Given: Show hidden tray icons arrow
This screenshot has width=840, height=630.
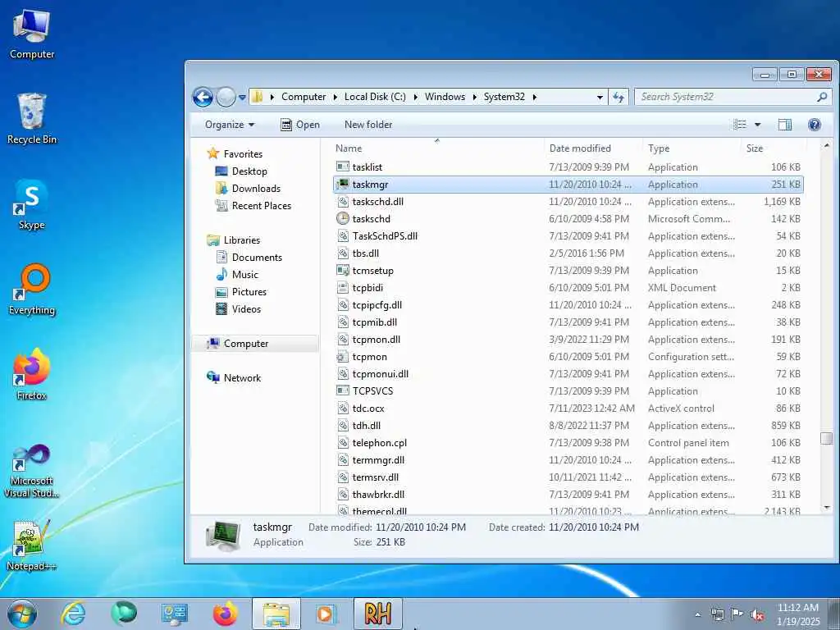Looking at the screenshot, I should (697, 615).
